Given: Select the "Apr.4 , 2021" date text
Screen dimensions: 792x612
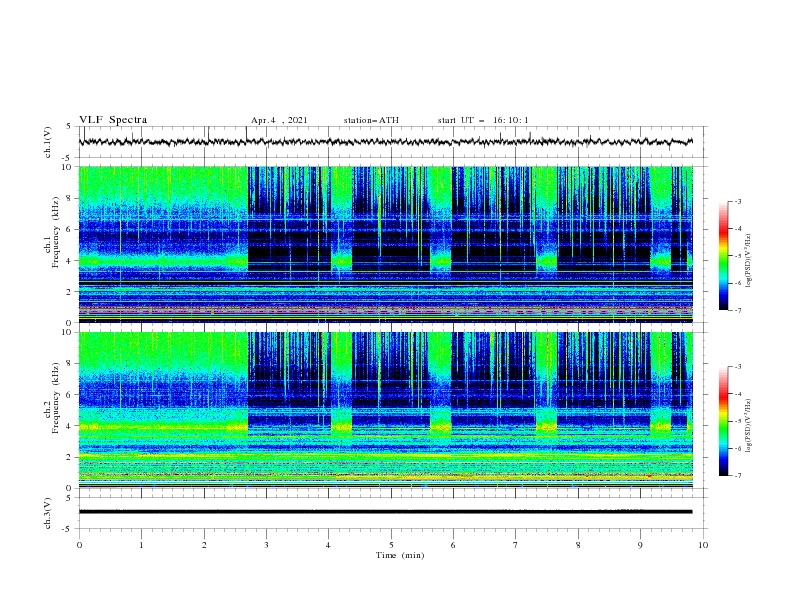Looking at the screenshot, I should pyautogui.click(x=279, y=120).
